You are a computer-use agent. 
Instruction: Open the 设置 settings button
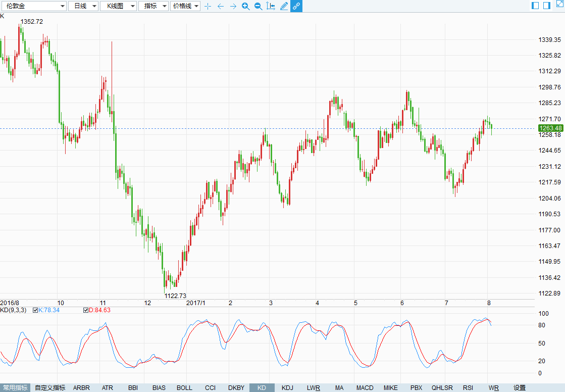519,387
